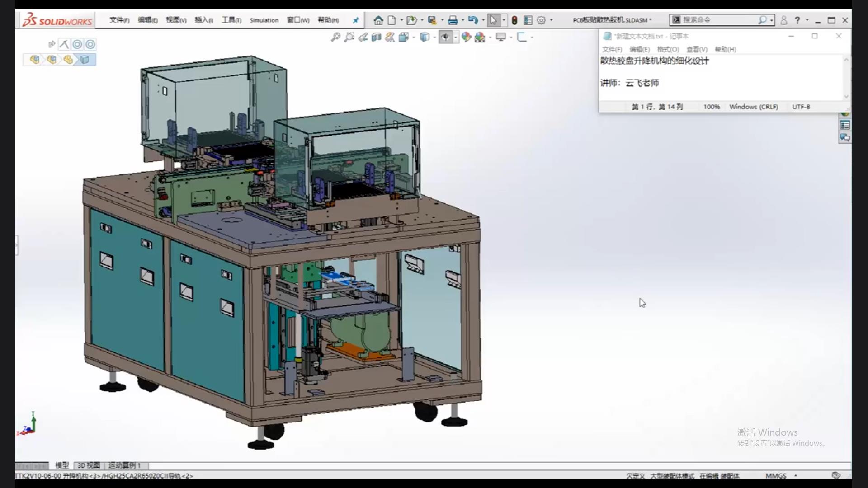Open File Properties list icon in toolbar

point(528,20)
